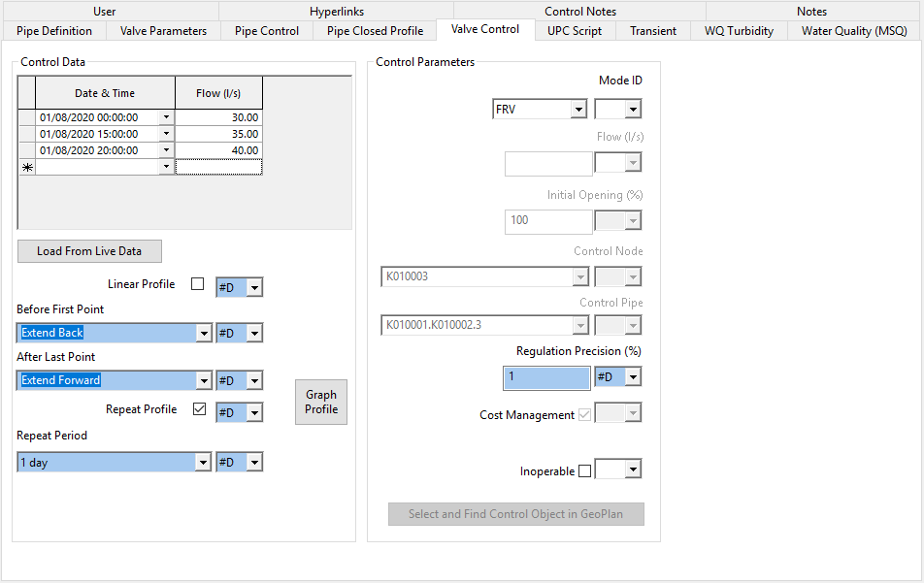Check the Inoperable checkbox
Screen dimensions: 924x583
(583, 469)
